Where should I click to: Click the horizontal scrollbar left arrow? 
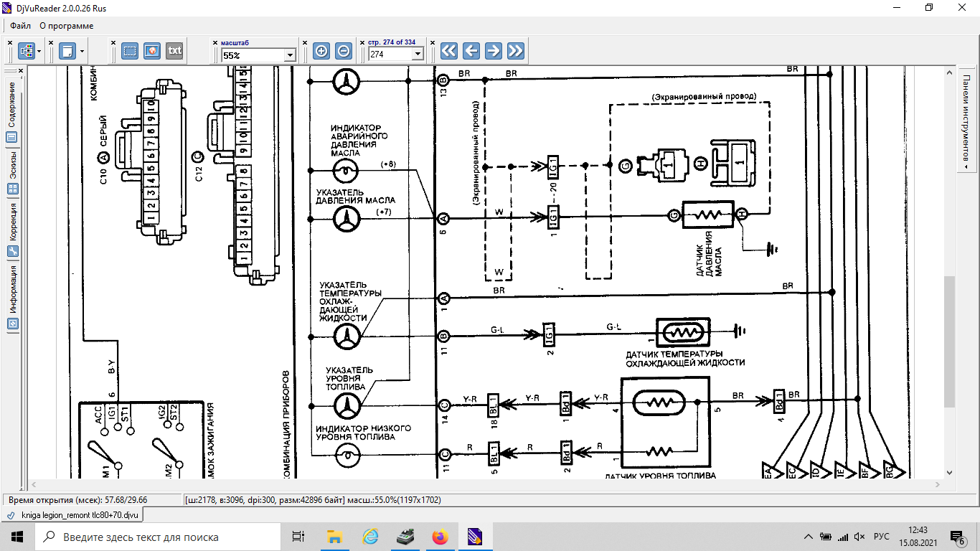pos(32,485)
